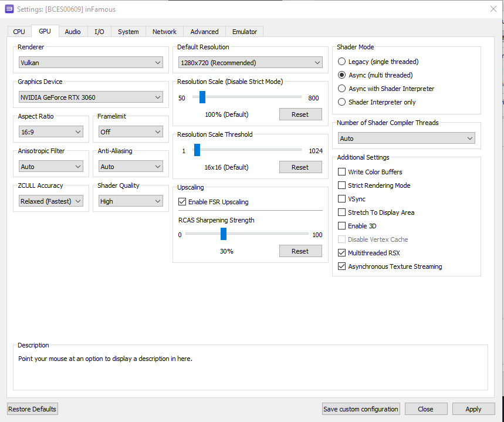Image resolution: width=504 pixels, height=422 pixels.
Task: Reset the Resolution Scale Threshold
Action: (300, 167)
